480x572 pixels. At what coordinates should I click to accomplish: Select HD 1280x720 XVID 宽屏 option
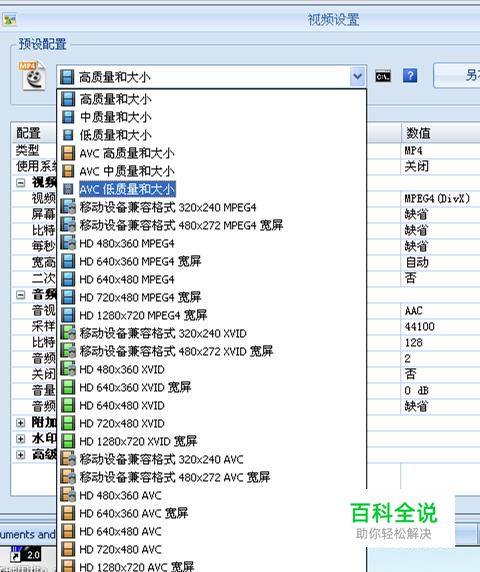click(212, 441)
